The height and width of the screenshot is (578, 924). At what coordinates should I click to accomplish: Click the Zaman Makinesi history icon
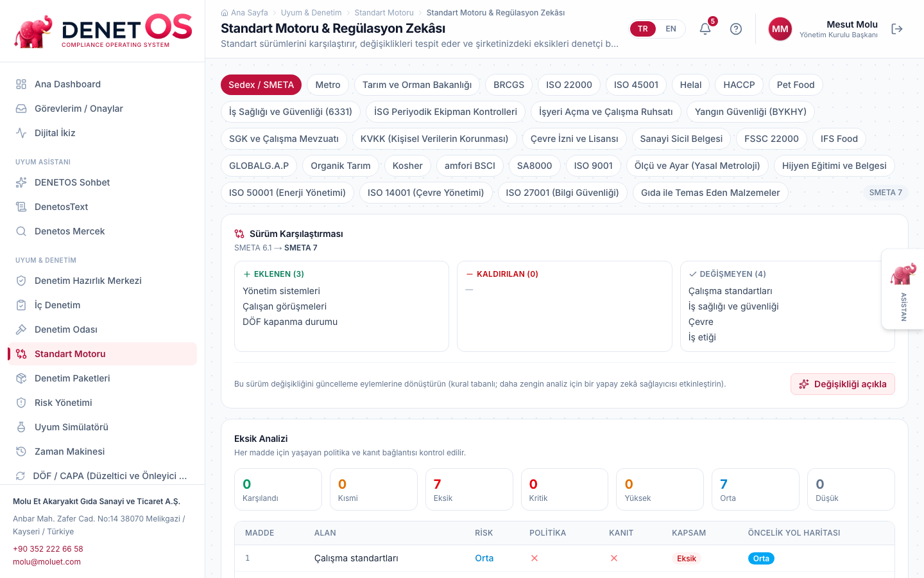pos(21,451)
